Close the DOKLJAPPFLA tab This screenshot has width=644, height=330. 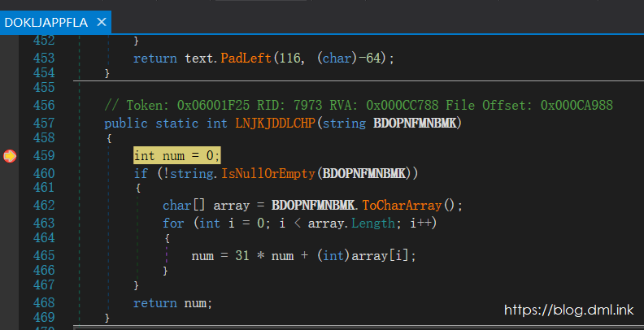pos(102,22)
